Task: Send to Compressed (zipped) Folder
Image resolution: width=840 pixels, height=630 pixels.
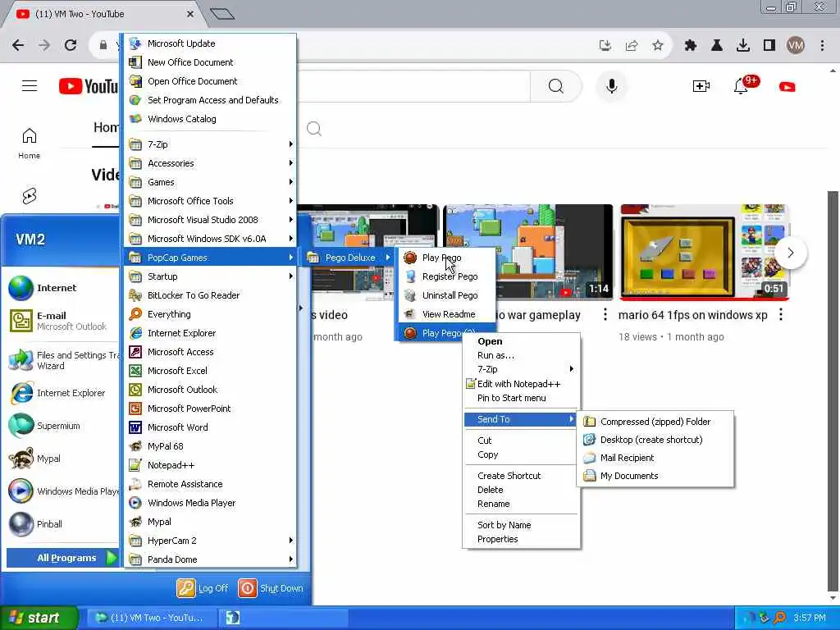Action: click(655, 422)
